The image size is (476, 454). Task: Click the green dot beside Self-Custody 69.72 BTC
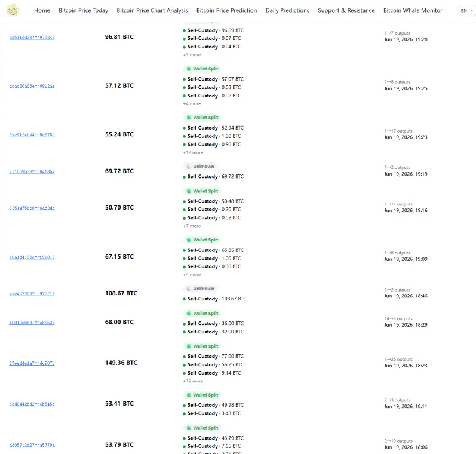(x=184, y=177)
